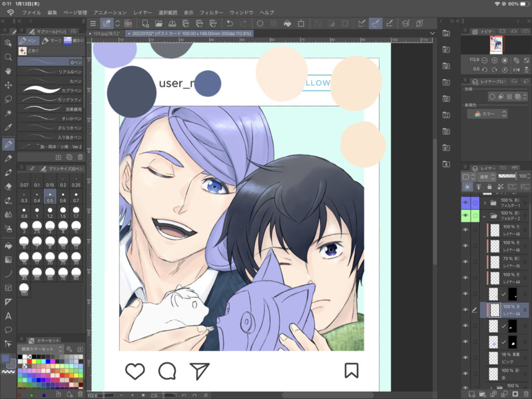The image size is (532, 399).
Task: Expand フォルダー1 layer folder
Action: pyautogui.click(x=485, y=203)
